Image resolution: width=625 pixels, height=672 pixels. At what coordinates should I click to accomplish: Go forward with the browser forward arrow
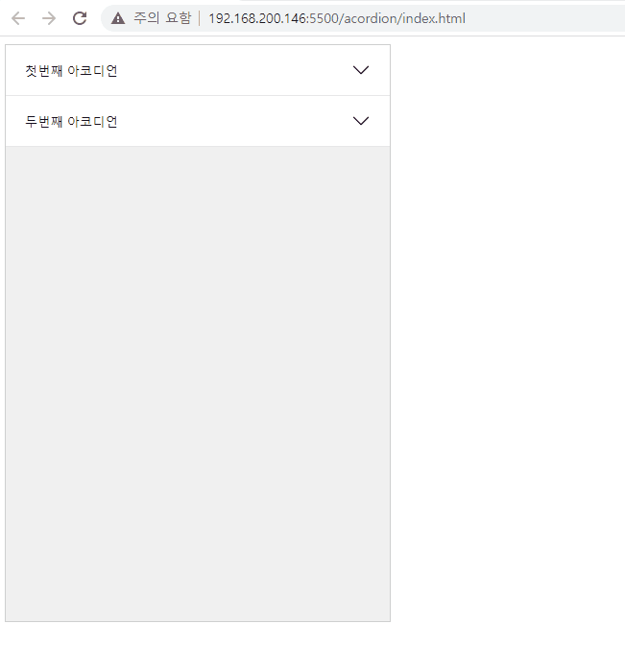pyautogui.click(x=49, y=18)
